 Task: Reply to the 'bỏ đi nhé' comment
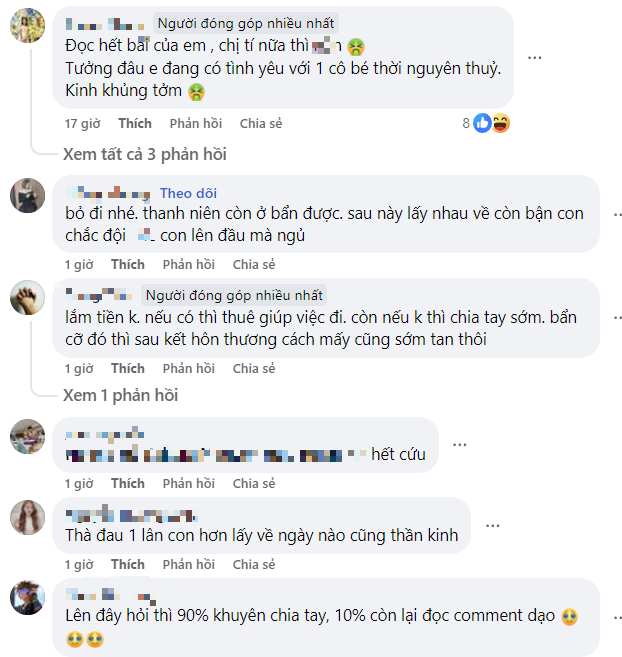point(189,265)
